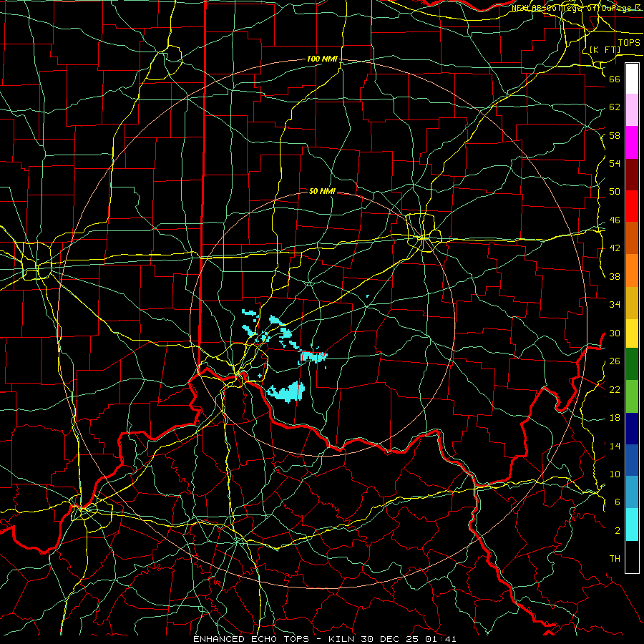The image size is (644, 644).
Task: Click the light pink legend swatch
Action: 632,109
